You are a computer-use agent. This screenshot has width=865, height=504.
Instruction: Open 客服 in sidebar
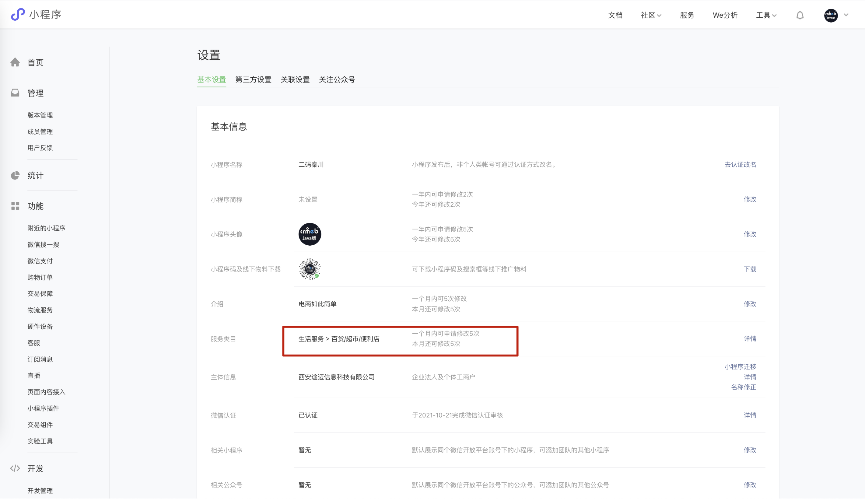tap(34, 343)
